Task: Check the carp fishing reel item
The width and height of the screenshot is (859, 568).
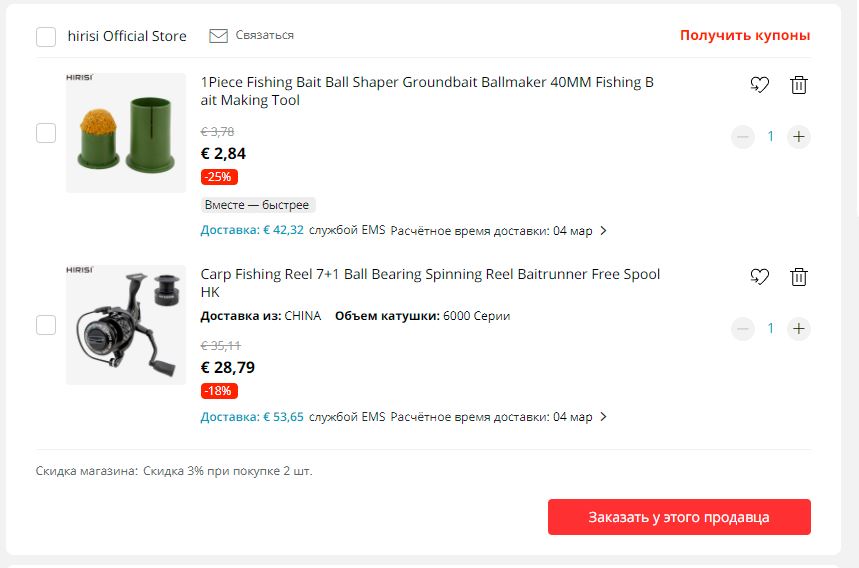Action: [x=46, y=325]
